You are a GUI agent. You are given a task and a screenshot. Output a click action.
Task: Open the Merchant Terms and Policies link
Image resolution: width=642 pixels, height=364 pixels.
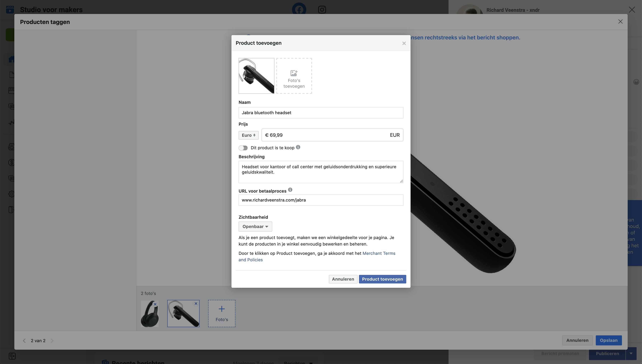[x=379, y=253]
